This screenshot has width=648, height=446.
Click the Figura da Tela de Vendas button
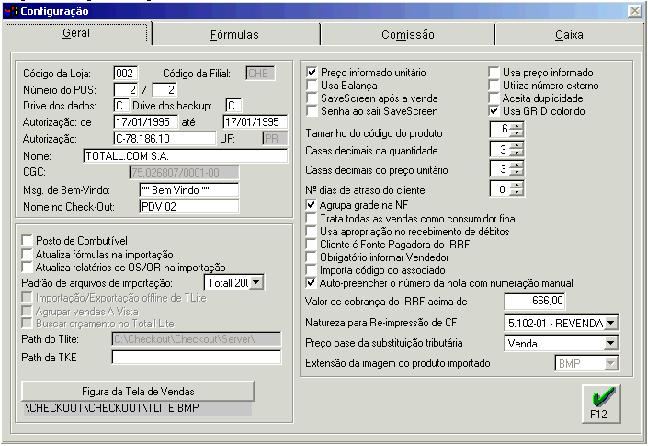pyautogui.click(x=138, y=391)
